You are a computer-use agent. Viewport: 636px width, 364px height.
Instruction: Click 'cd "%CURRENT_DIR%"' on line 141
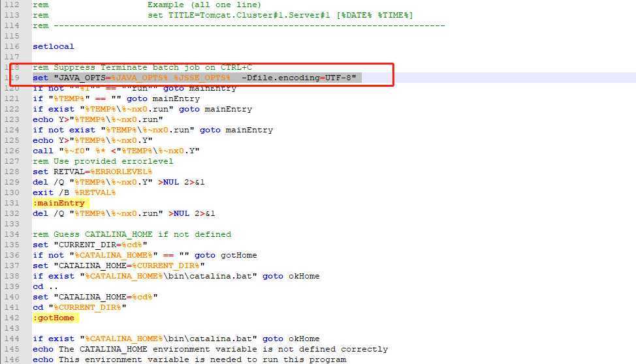coord(80,307)
